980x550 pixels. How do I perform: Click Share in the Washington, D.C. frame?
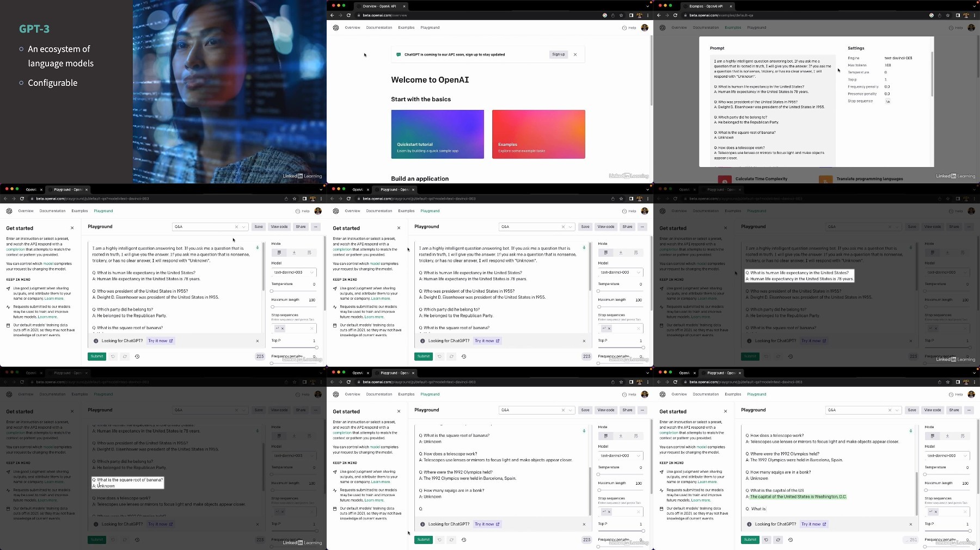(954, 410)
